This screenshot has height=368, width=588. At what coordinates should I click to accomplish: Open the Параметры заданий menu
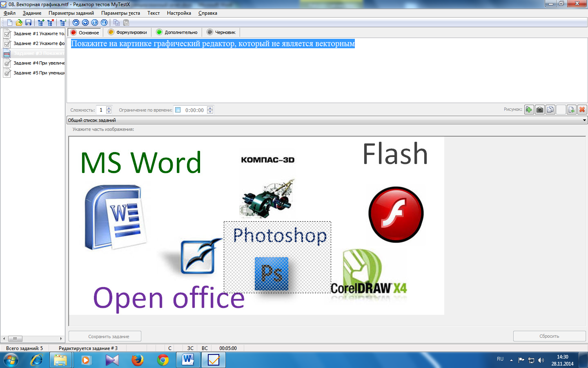[x=71, y=13]
